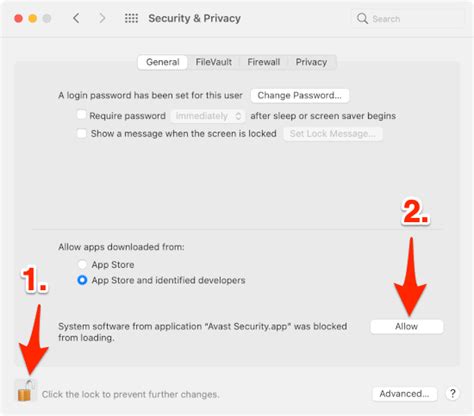
Task: Click Allow for Avast Security software
Action: pos(407,326)
